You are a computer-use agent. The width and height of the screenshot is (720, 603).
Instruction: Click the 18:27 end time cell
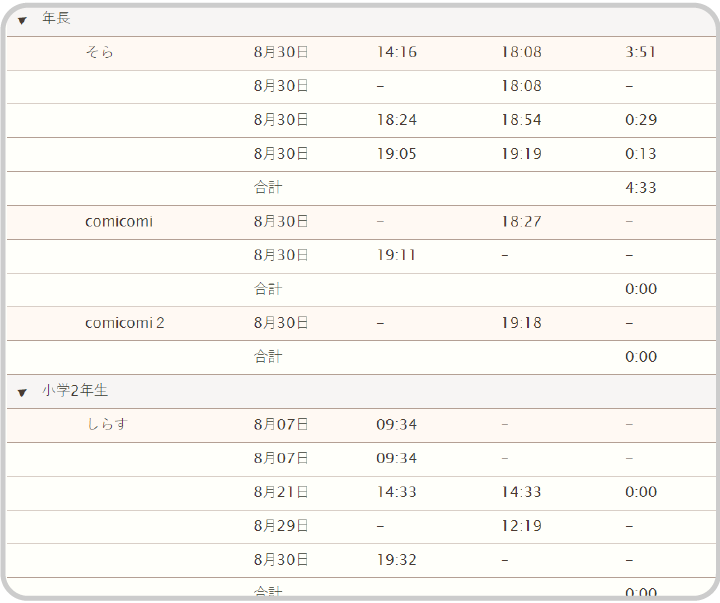tap(521, 221)
